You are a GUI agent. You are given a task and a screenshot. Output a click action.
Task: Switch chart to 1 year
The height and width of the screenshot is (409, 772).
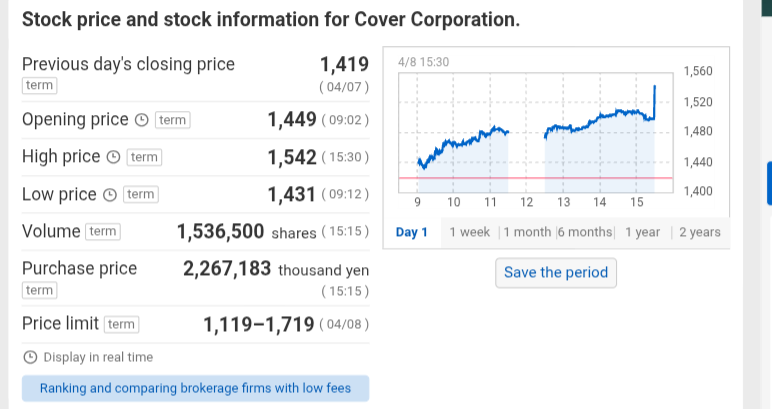click(x=643, y=232)
